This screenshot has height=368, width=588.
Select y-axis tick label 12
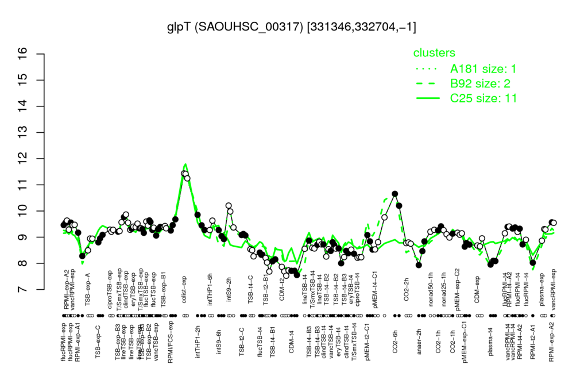coord(22,159)
